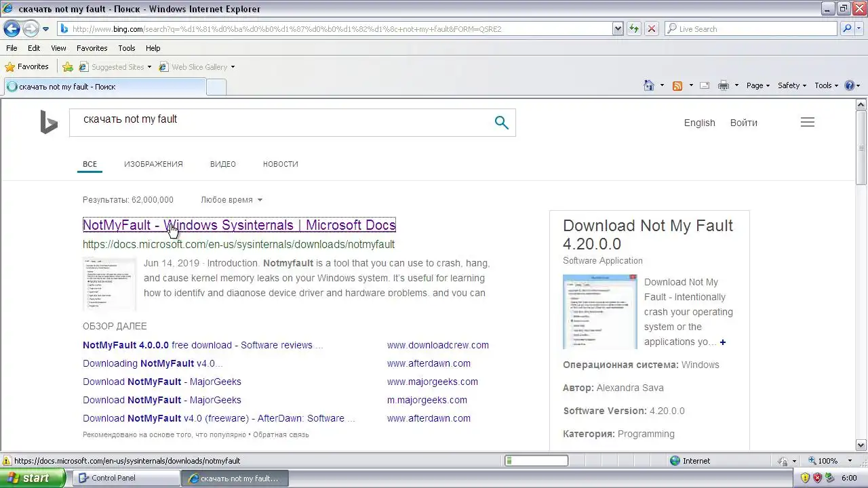Open NotMyFault - Windows Sysinternals result link
The image size is (868, 488).
click(x=239, y=225)
